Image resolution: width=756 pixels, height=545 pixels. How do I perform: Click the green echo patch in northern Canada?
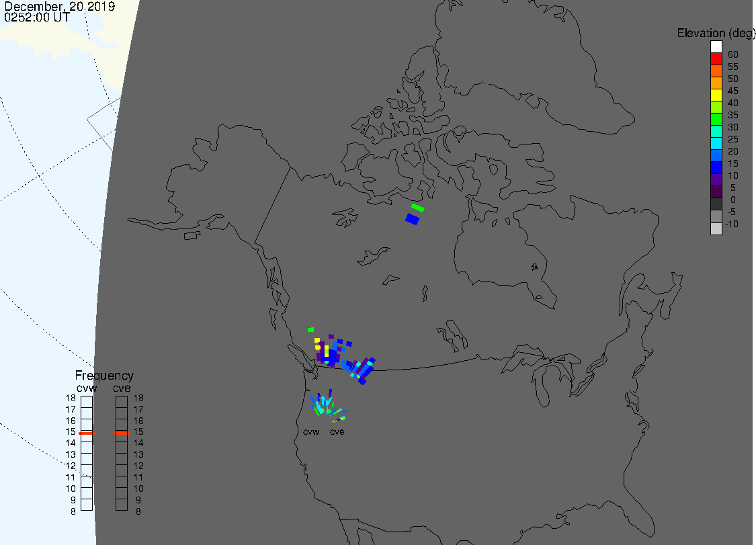417,208
